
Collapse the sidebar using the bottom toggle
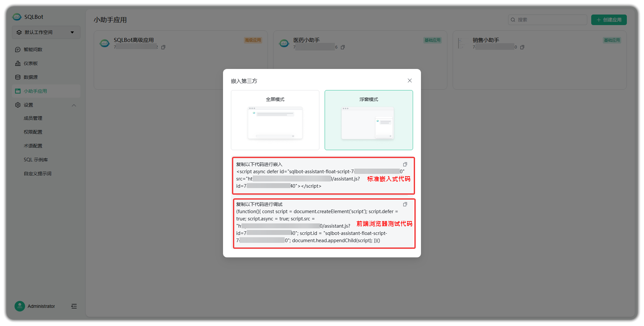click(x=74, y=306)
